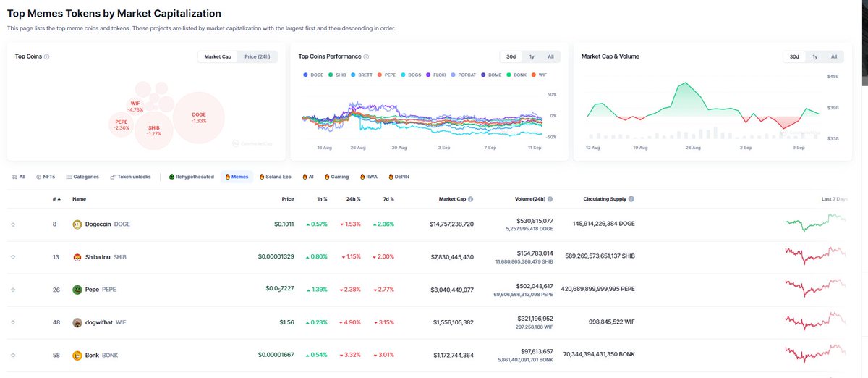
Task: Click the Volume(24h) column info icon
Action: coord(550,199)
